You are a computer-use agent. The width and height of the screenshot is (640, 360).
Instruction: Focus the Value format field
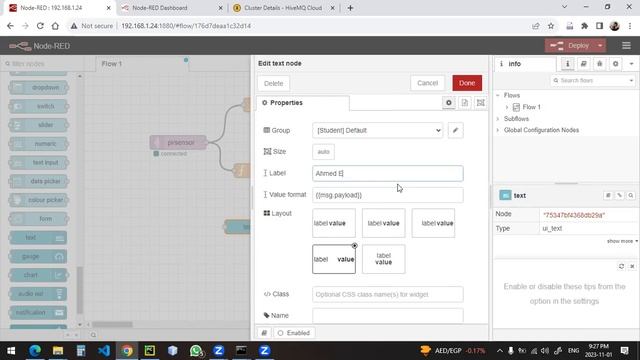pyautogui.click(x=388, y=195)
